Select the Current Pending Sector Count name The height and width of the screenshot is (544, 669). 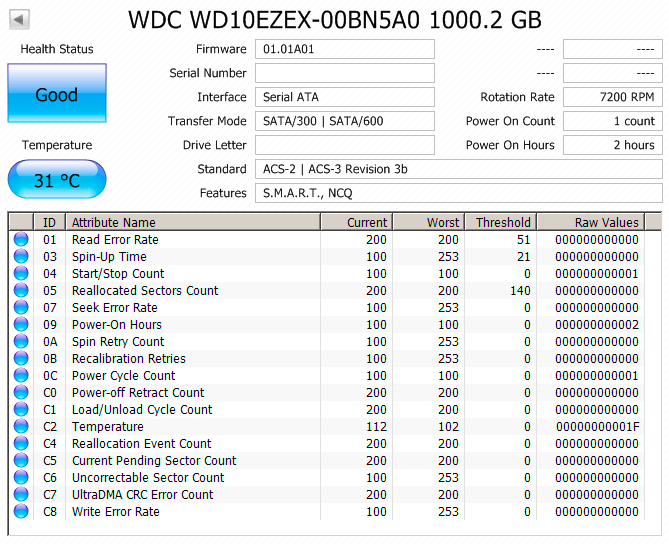(x=154, y=460)
